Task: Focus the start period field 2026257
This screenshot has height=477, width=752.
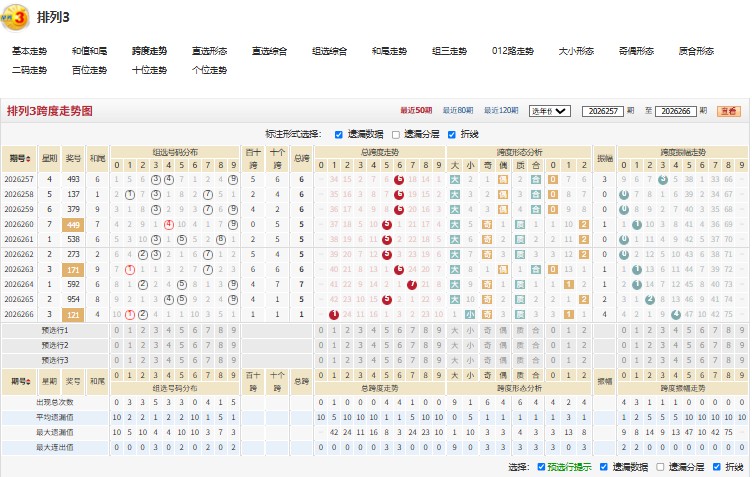Action: click(x=603, y=111)
